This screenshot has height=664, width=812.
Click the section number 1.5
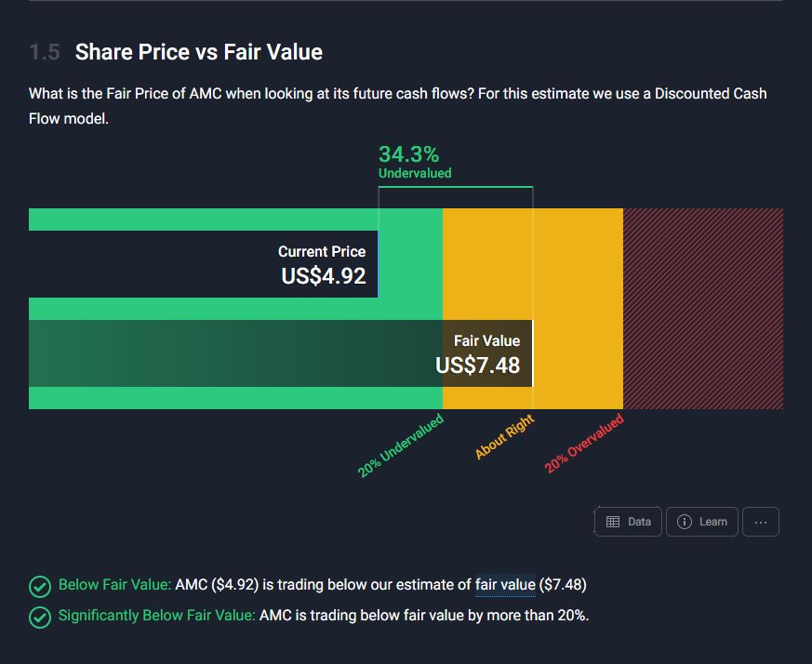point(44,52)
